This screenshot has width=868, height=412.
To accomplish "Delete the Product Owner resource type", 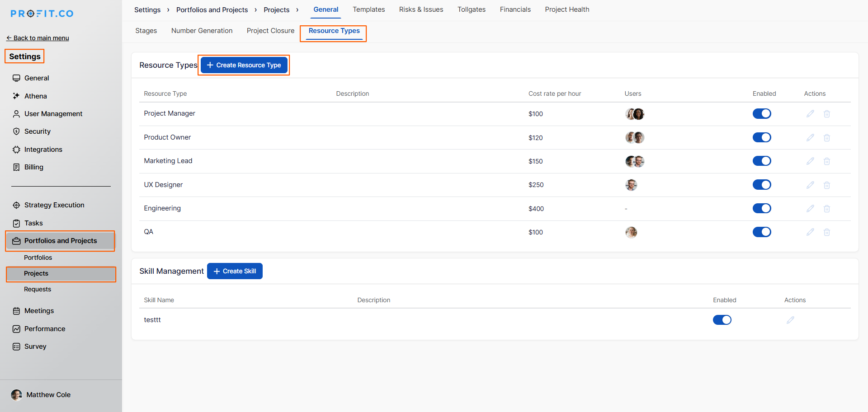I will click(x=826, y=138).
